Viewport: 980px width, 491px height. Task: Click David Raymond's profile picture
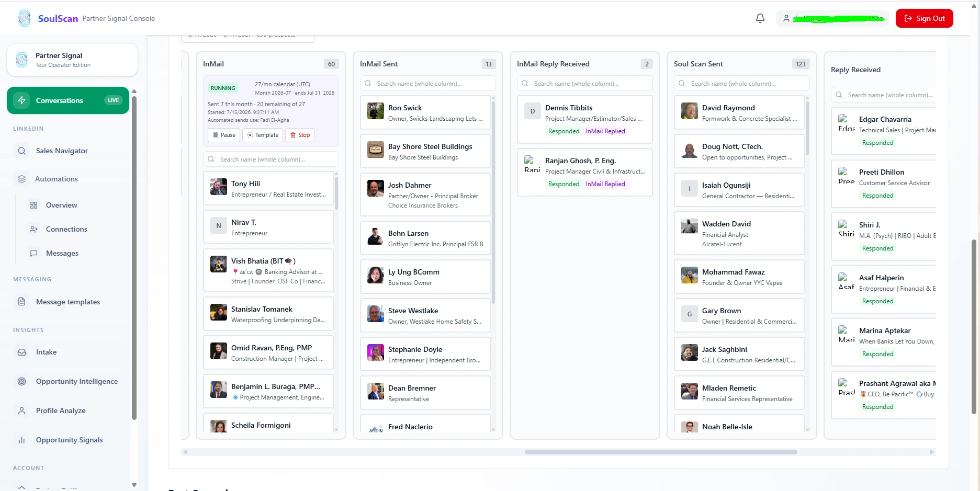tap(689, 111)
